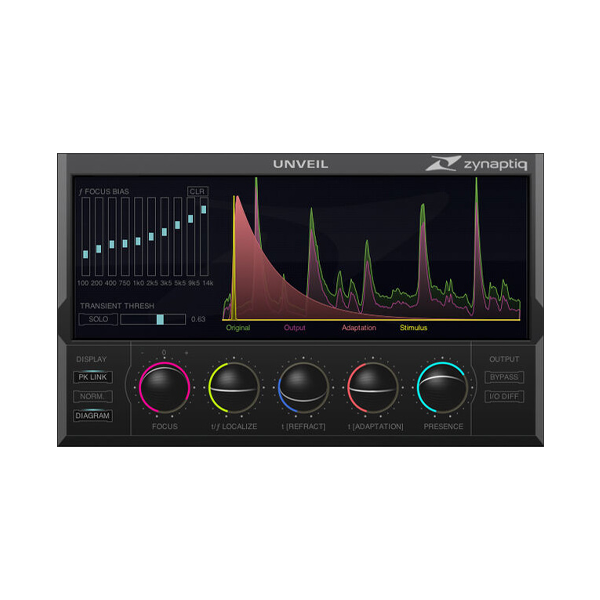The width and height of the screenshot is (600, 600).
Task: Click the DISPLAY section label
Action: pyautogui.click(x=91, y=359)
